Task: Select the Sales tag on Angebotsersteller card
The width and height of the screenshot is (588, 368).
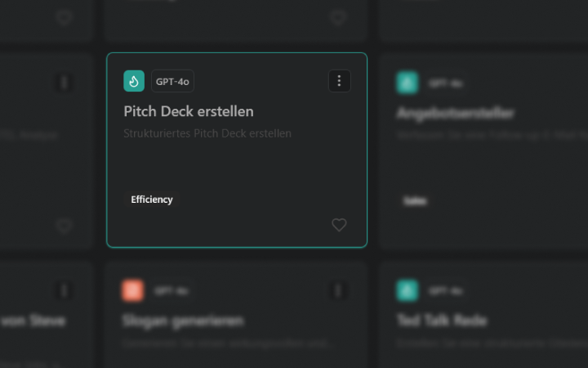Action: (415, 201)
